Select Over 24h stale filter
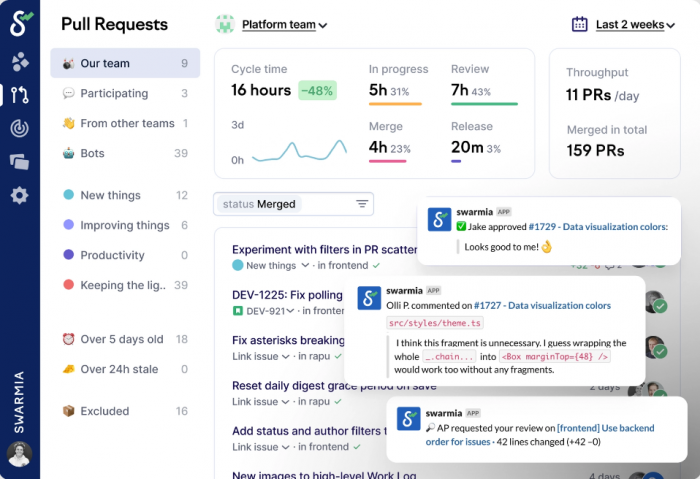700x479 pixels. point(125,369)
